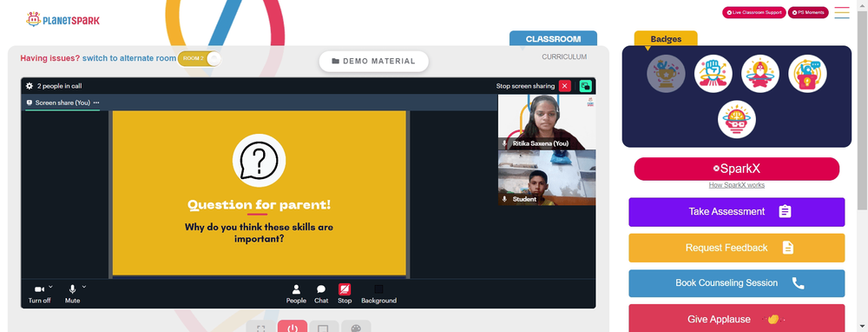The height and width of the screenshot is (332, 868).
Task: Click the document icon on Request Feedback
Action: click(788, 248)
